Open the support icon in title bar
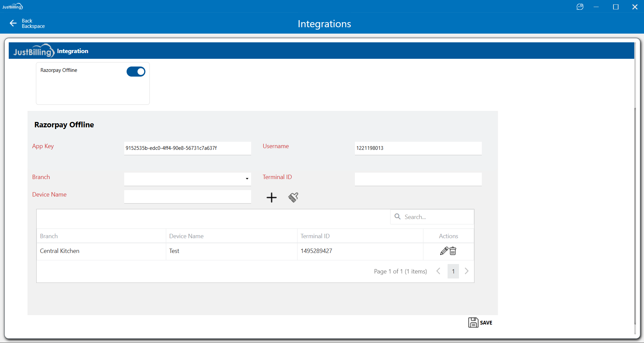644x343 pixels. (x=580, y=7)
